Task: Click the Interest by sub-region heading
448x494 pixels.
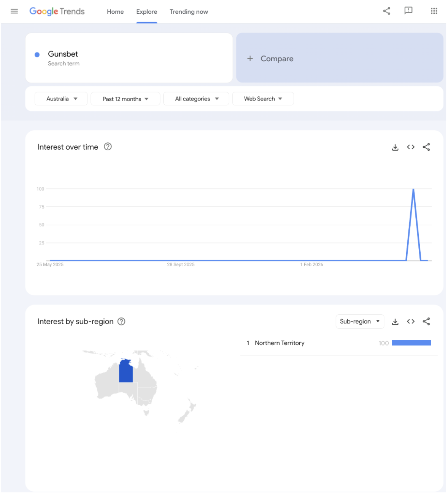Action: tap(75, 322)
